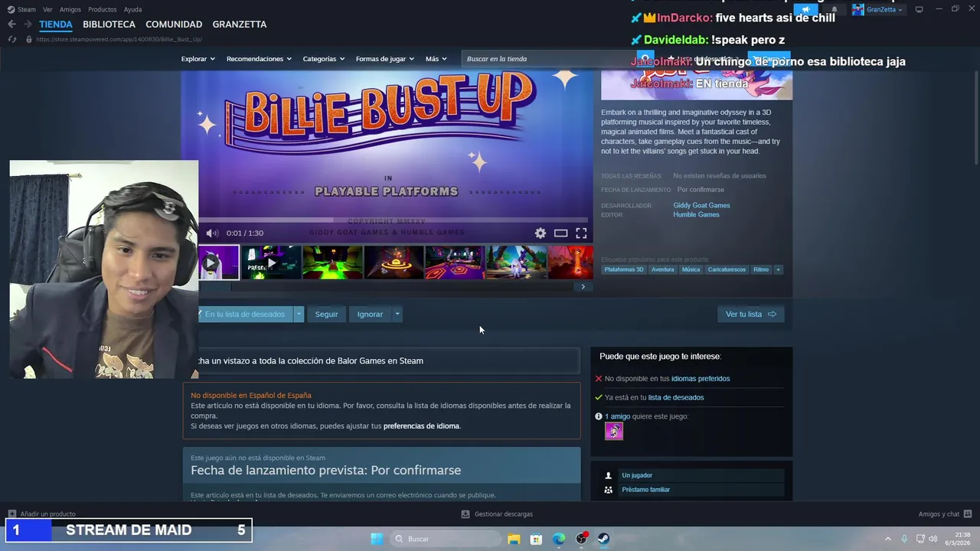Open the preferencias de idioma link
The width and height of the screenshot is (980, 551).
tap(421, 426)
